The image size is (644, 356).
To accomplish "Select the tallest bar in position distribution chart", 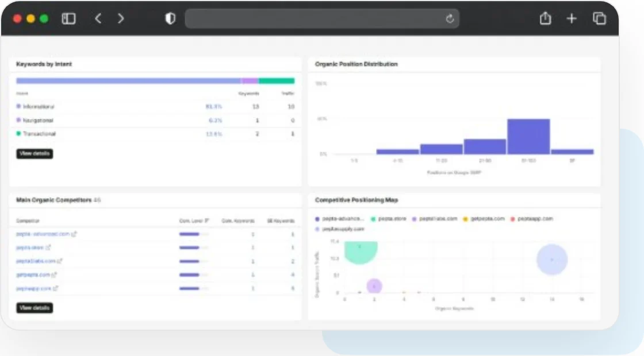I will (x=528, y=137).
